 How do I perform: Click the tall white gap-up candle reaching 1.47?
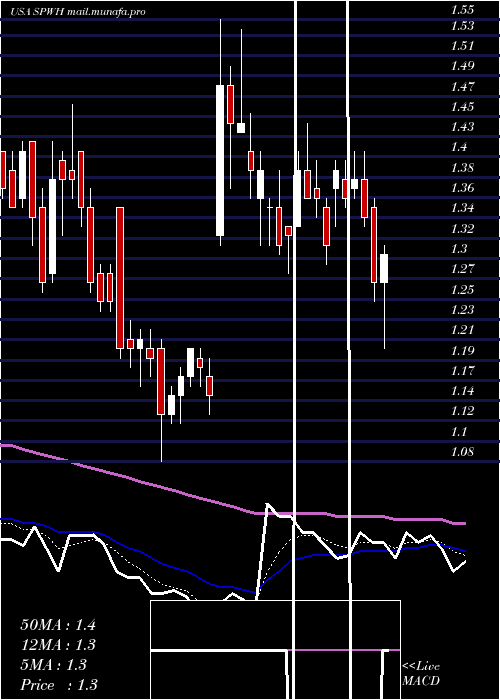tap(220, 160)
